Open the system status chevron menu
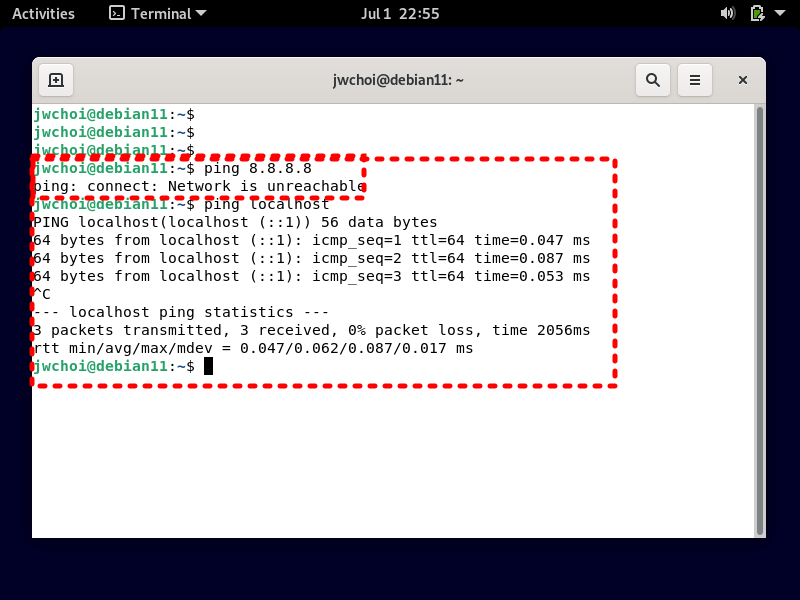 coord(779,13)
